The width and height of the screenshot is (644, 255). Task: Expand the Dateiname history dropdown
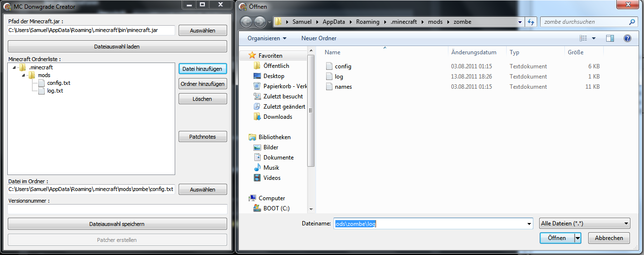coord(529,224)
